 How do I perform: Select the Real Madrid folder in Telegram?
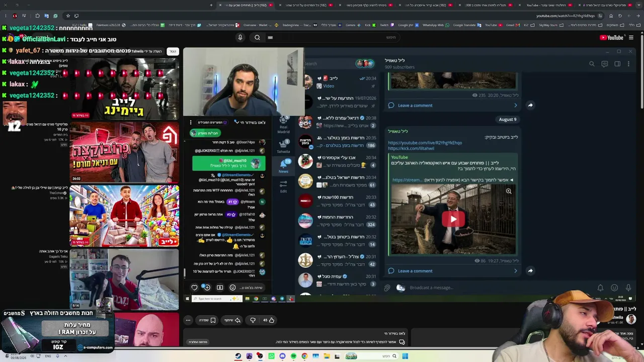point(283,126)
